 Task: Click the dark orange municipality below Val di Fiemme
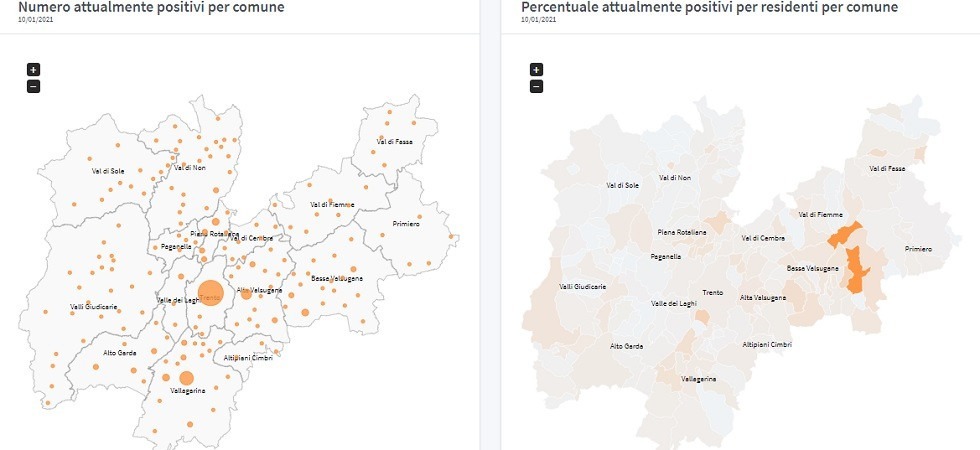(843, 237)
